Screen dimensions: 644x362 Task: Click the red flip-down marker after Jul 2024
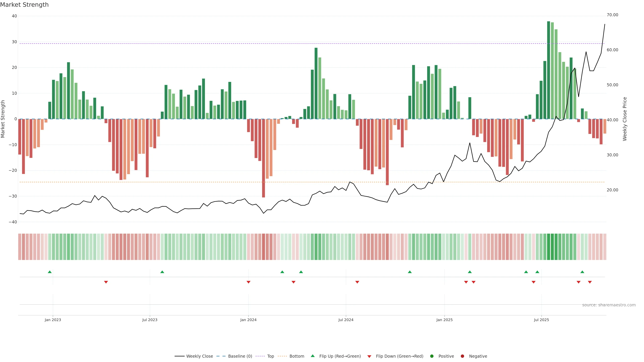pyautogui.click(x=357, y=282)
